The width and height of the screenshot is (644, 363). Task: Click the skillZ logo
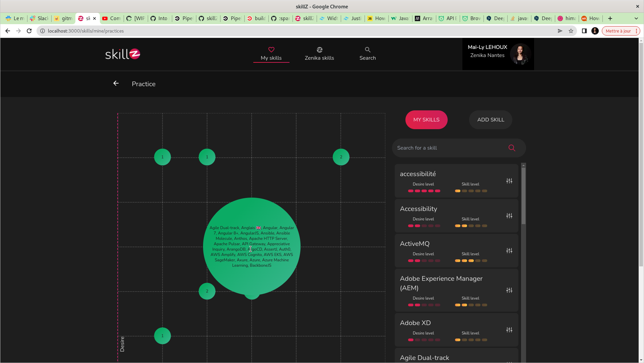click(123, 54)
